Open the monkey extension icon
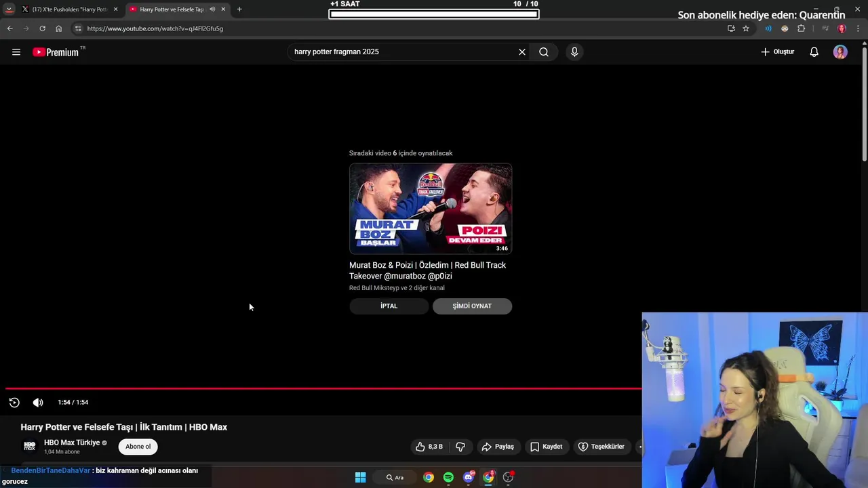 (x=785, y=28)
